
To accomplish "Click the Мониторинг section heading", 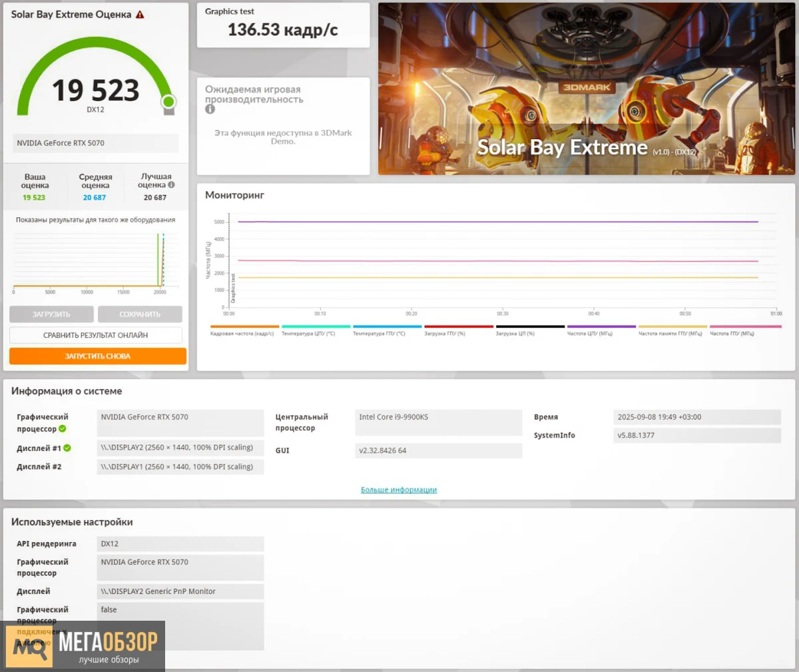I will coord(234,195).
